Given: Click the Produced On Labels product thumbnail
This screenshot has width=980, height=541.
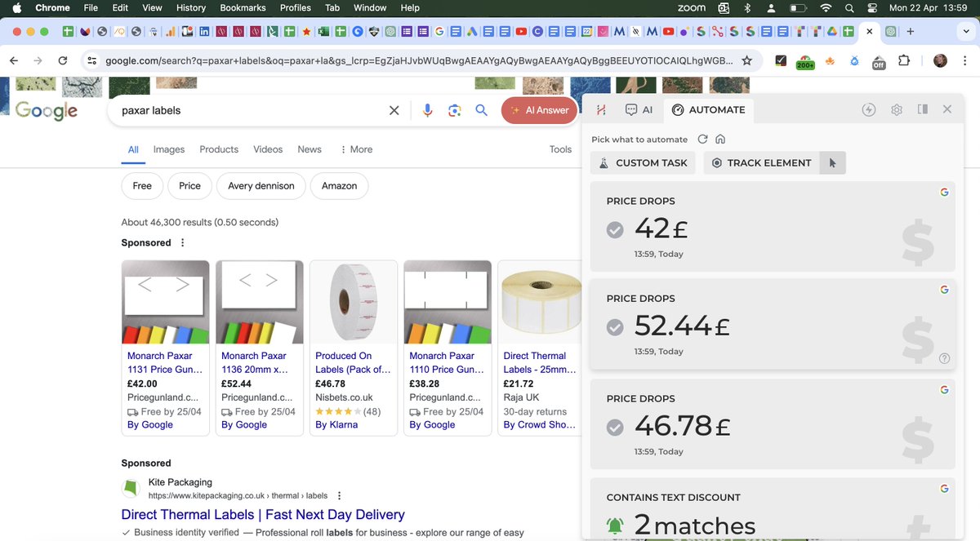Looking at the screenshot, I should pos(354,302).
